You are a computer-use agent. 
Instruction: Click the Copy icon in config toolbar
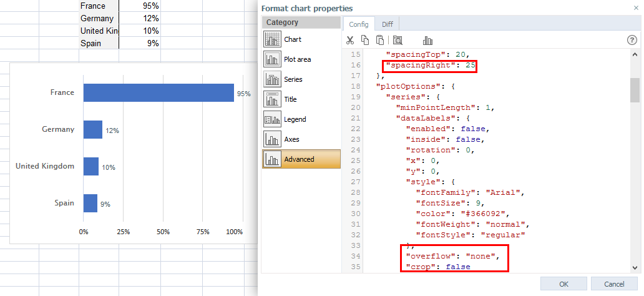point(364,40)
